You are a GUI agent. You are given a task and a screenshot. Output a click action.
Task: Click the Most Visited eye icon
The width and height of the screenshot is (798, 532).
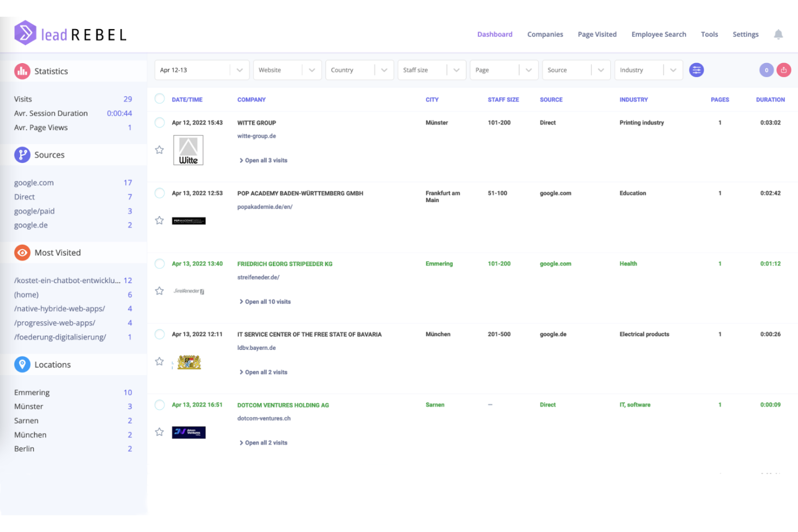tap(22, 252)
